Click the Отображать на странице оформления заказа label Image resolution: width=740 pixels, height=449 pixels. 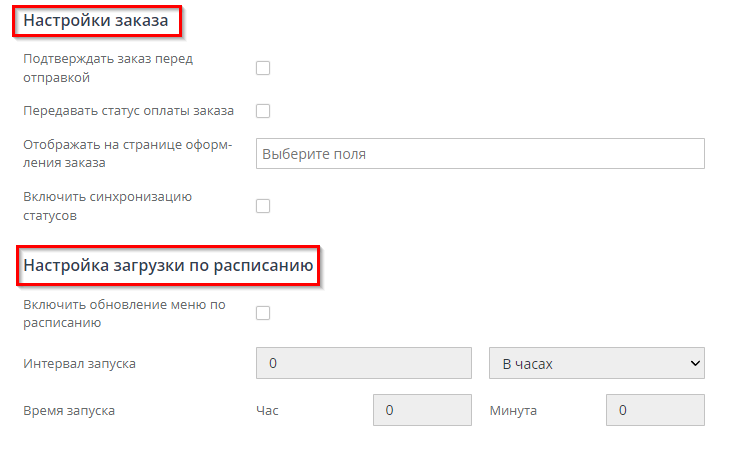(x=127, y=153)
